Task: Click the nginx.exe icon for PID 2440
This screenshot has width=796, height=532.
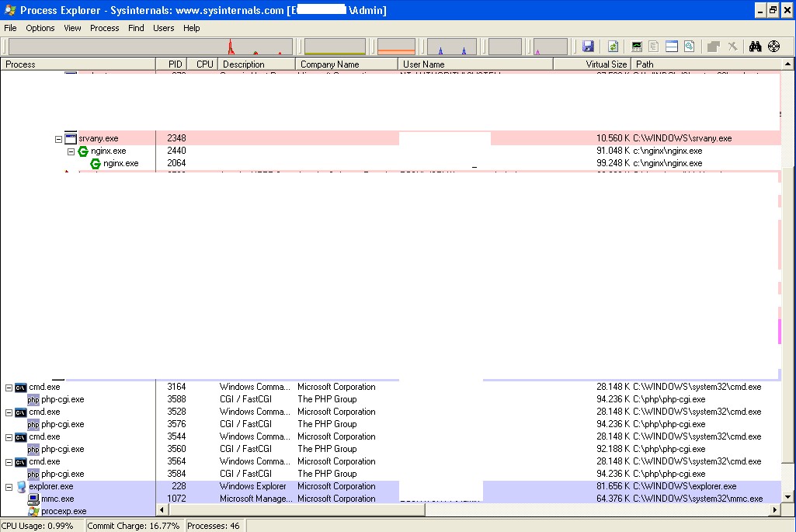Action: point(83,151)
